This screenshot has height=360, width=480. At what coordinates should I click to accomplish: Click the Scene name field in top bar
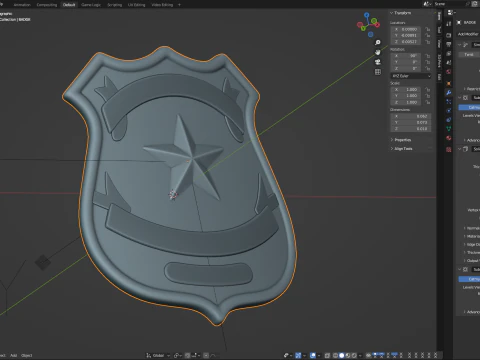[448, 4]
